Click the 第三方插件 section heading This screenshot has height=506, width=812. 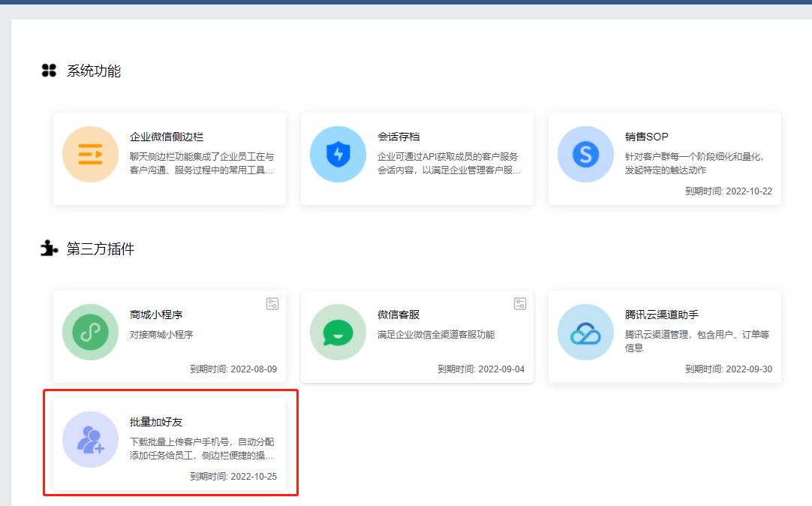(x=101, y=249)
